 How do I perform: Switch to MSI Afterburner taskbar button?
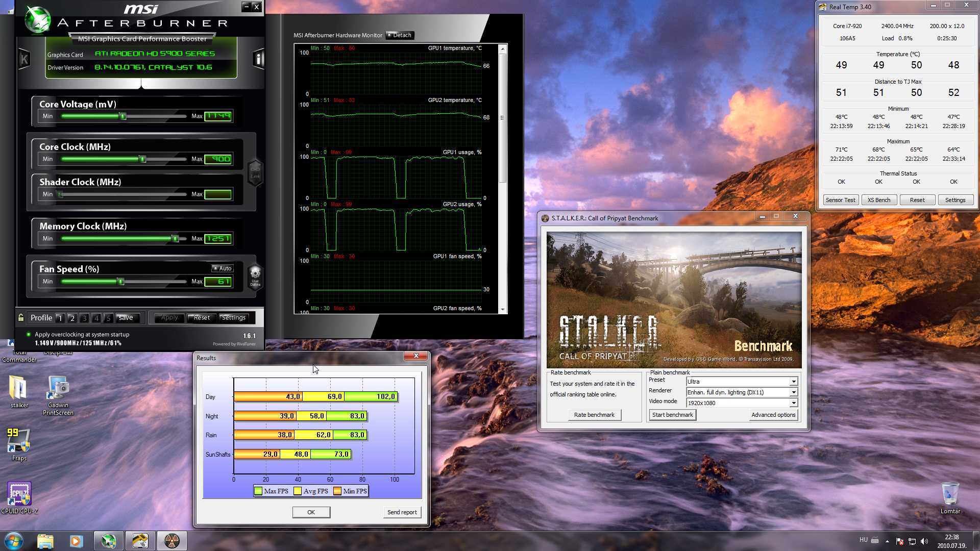(x=108, y=541)
